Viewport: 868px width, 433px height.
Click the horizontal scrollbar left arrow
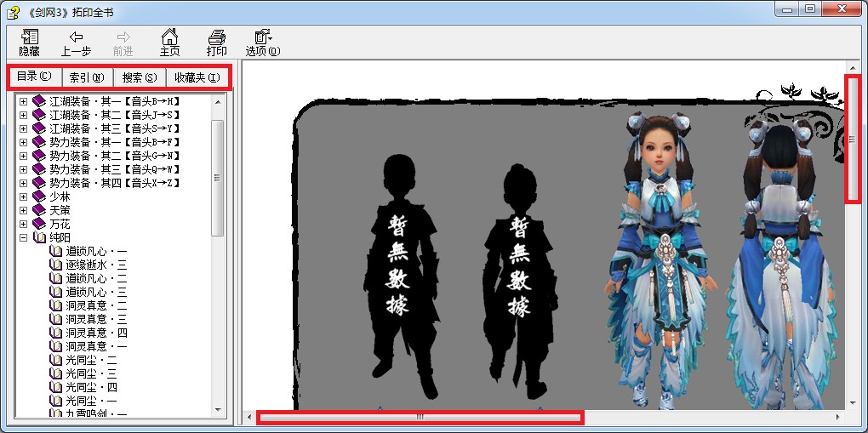[250, 417]
